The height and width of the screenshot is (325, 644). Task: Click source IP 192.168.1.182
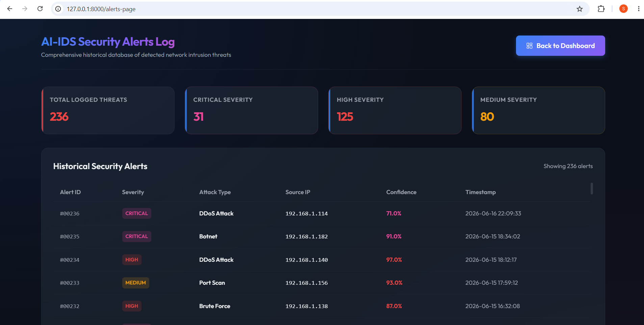coord(307,237)
